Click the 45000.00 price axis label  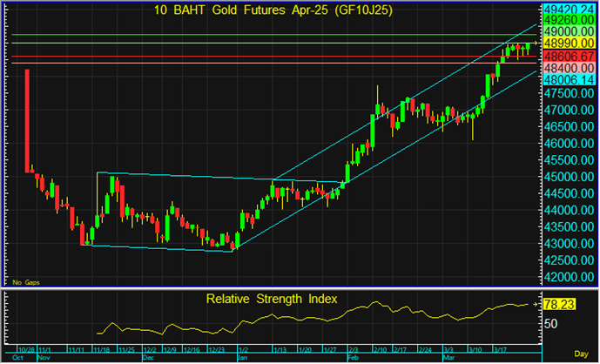570,177
